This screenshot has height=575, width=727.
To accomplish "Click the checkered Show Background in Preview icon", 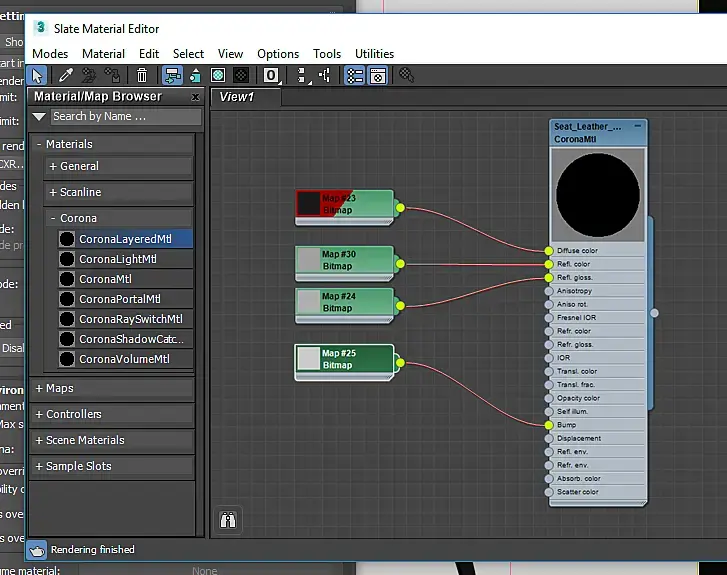I will 241,75.
